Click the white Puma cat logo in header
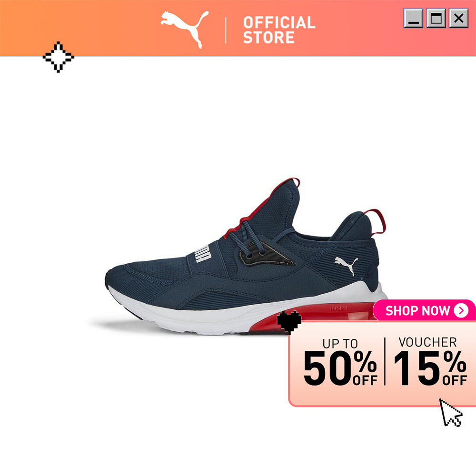Screen dimensions: 476x476 185,30
